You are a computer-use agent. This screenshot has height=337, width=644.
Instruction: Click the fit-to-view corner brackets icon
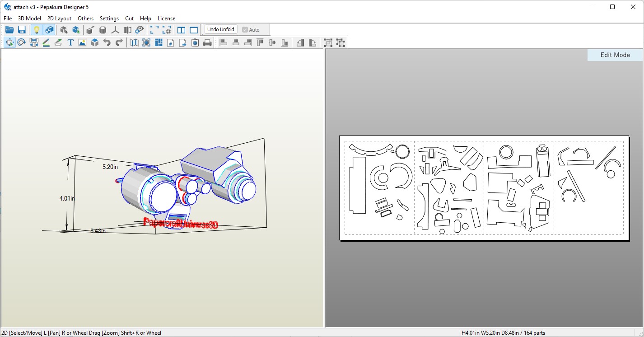(154, 30)
